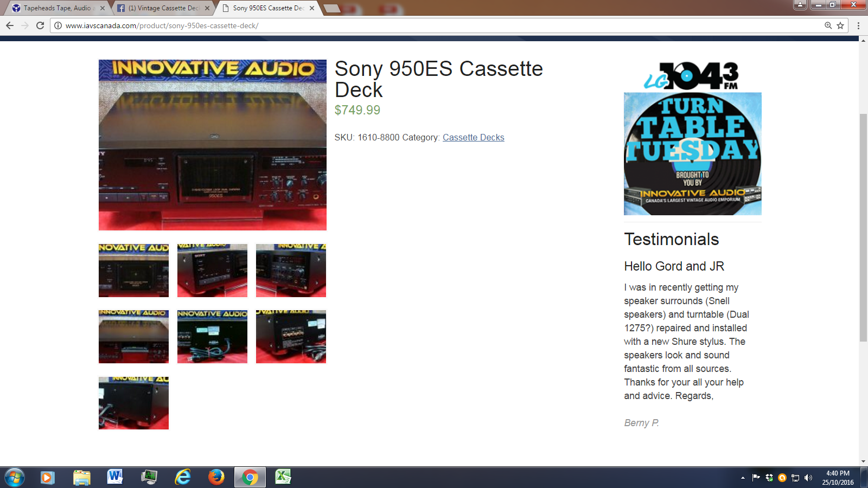Image resolution: width=868 pixels, height=488 pixels.
Task: Enlarge the main Sony 950ES product image
Action: pyautogui.click(x=213, y=145)
